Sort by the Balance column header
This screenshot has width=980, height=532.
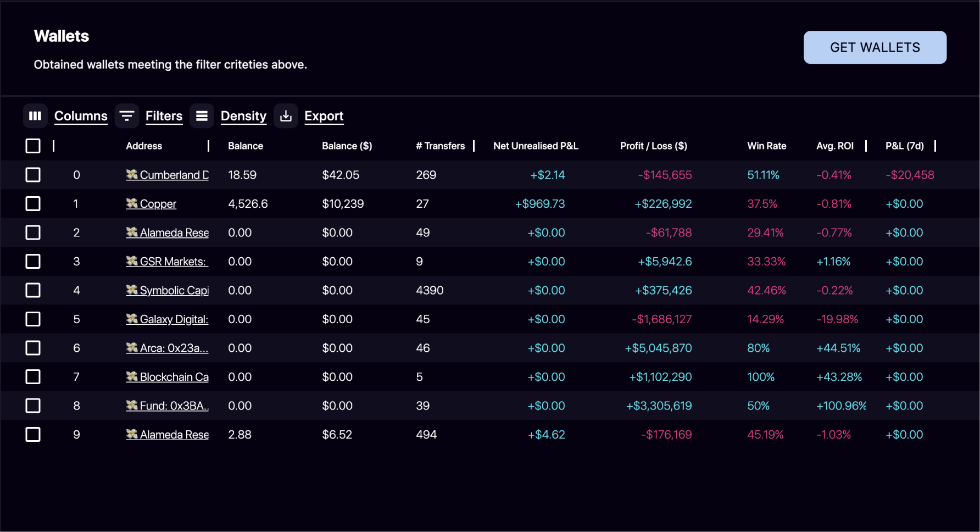[246, 146]
